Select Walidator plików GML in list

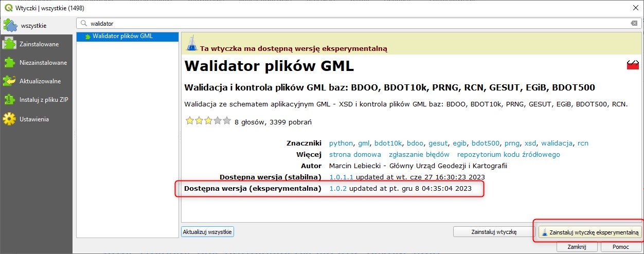point(122,36)
